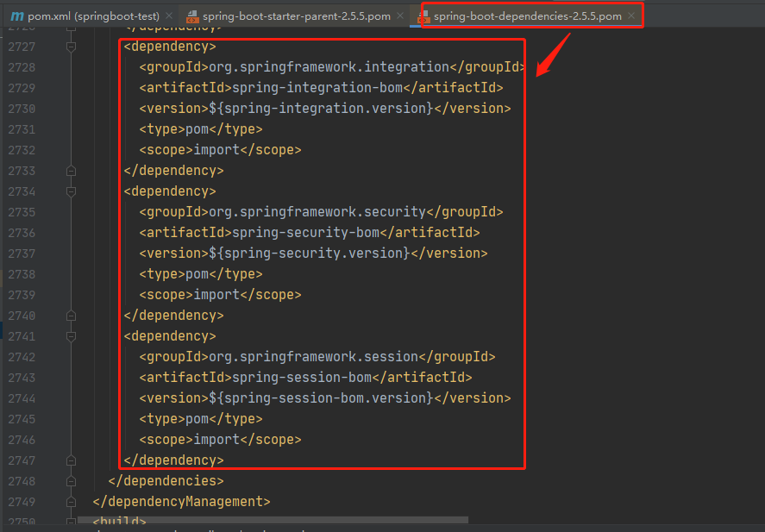The image size is (765, 532).
Task: Close the spring-boot-dependencies-2.5.5.pom tab
Action: click(631, 16)
